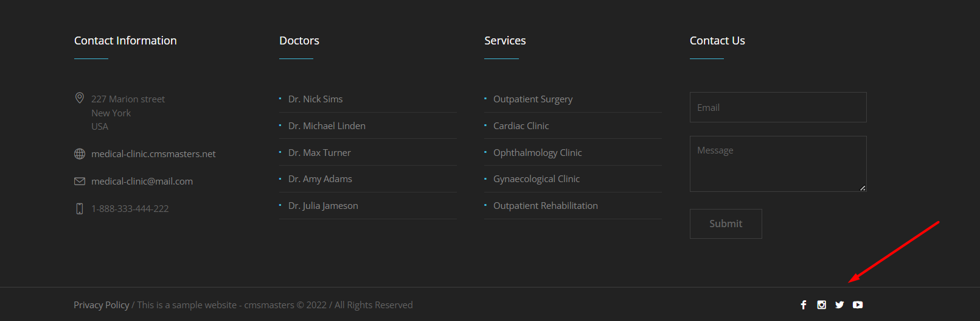Focus the Message text area

(778, 164)
